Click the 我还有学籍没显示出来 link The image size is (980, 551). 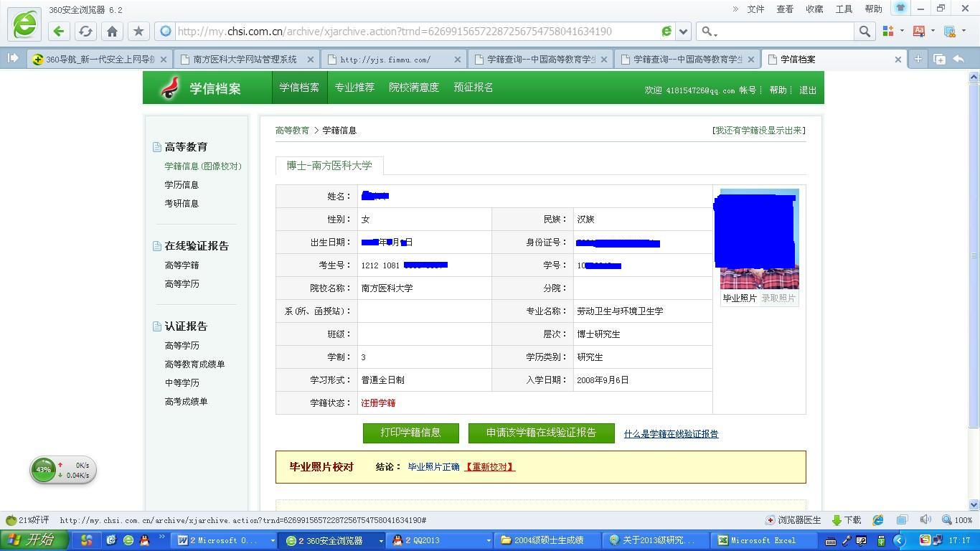[758, 131]
